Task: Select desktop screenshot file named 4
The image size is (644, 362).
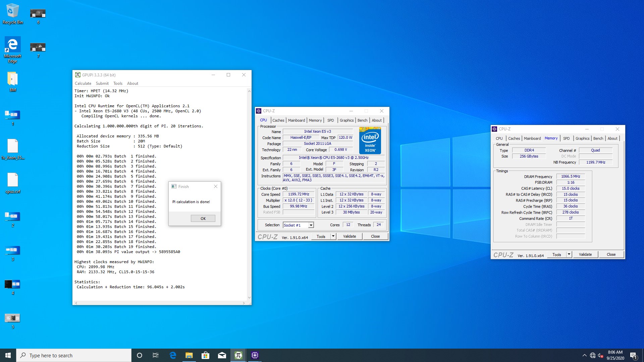Action: 13,287
